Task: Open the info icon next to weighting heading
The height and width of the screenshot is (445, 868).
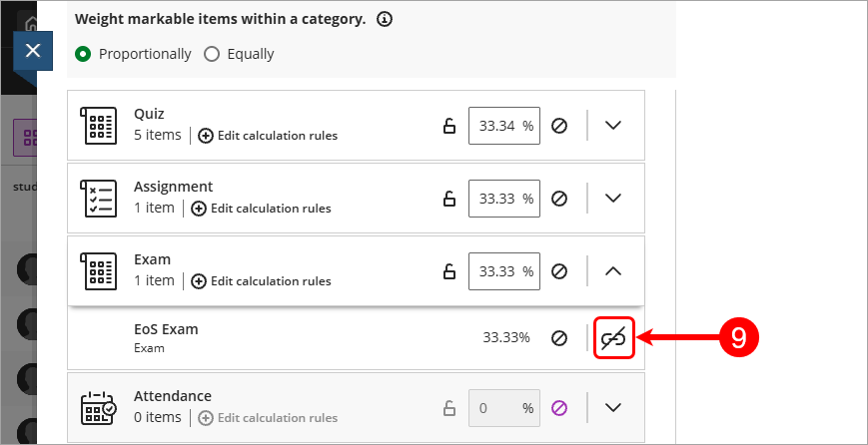Action: point(385,20)
